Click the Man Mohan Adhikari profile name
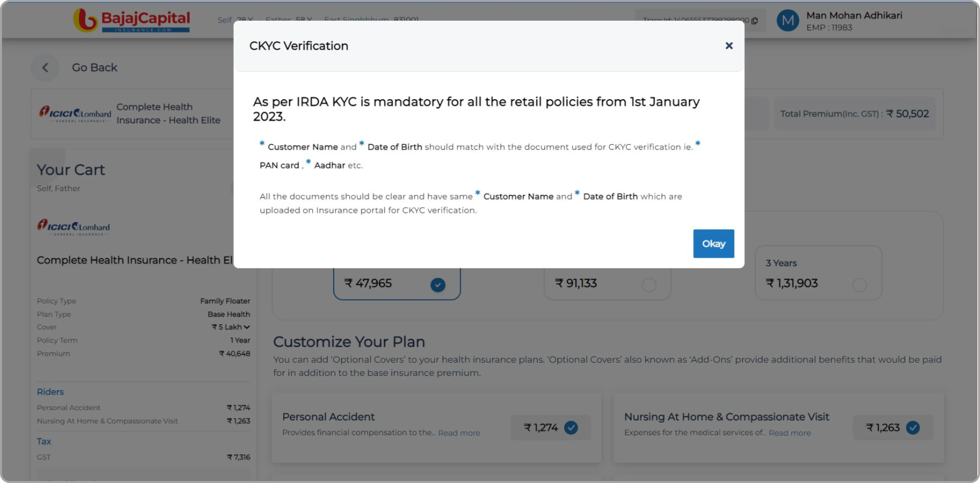980x483 pixels. 854,15
